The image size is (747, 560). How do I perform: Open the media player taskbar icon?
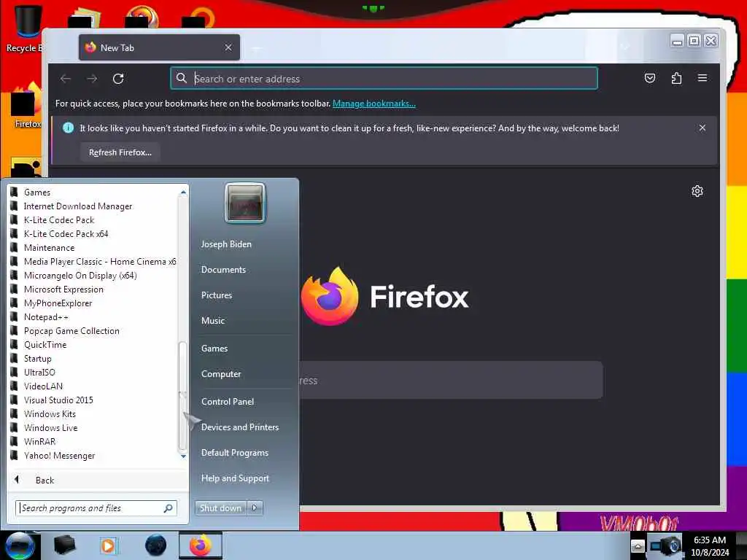click(x=108, y=545)
